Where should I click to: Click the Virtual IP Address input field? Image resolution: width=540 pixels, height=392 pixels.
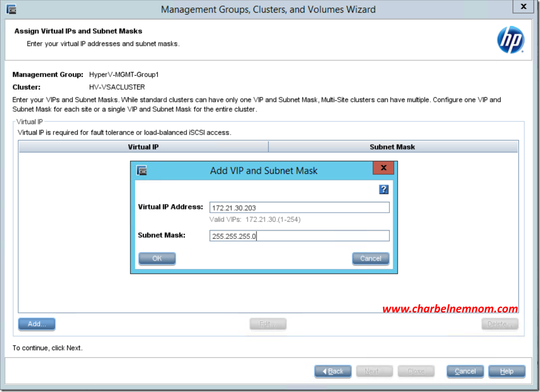tap(299, 208)
